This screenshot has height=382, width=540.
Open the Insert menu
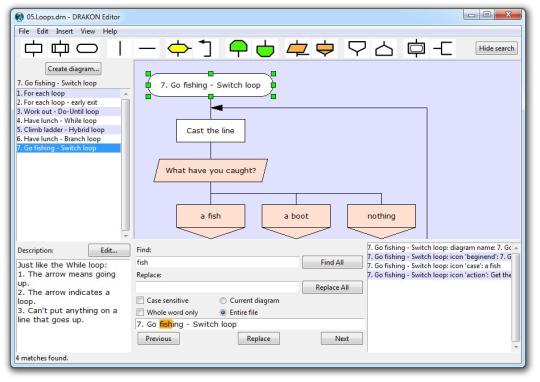[64, 31]
